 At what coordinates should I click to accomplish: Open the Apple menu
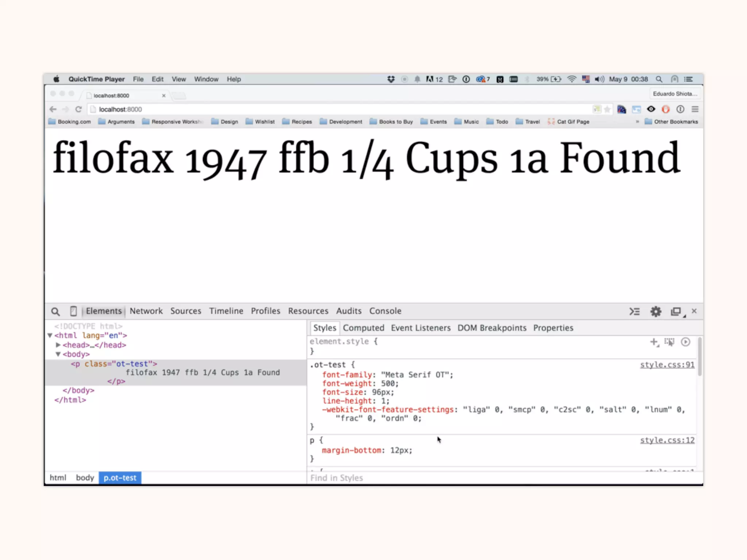click(x=56, y=79)
